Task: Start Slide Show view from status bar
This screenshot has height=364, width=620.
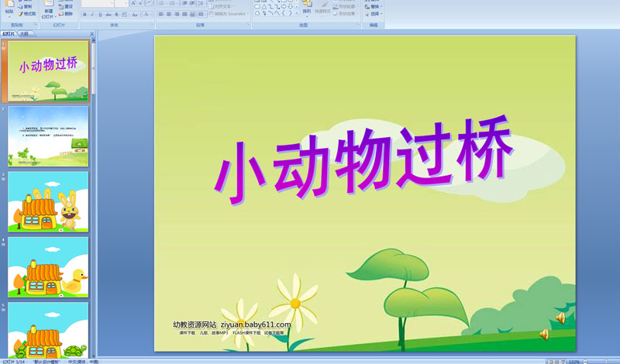Action: pyautogui.click(x=563, y=362)
